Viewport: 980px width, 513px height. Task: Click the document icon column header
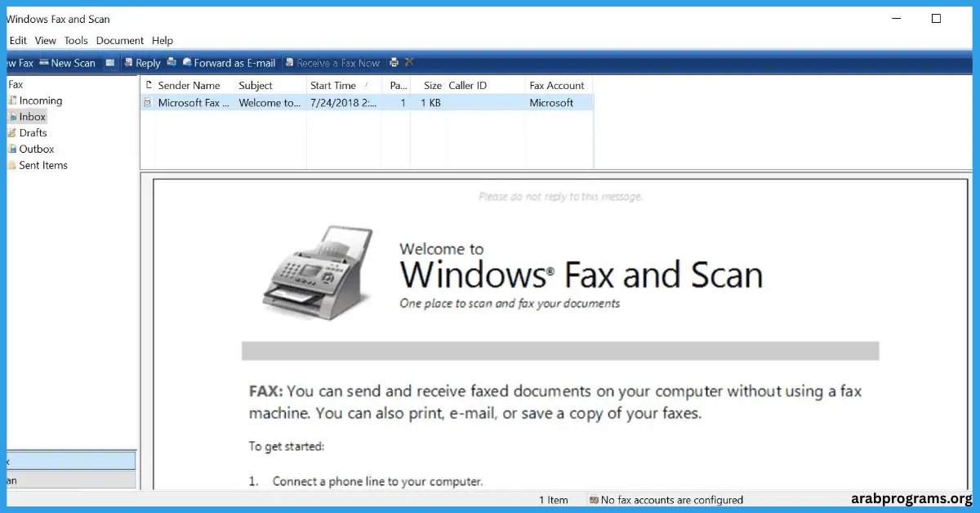tap(148, 85)
